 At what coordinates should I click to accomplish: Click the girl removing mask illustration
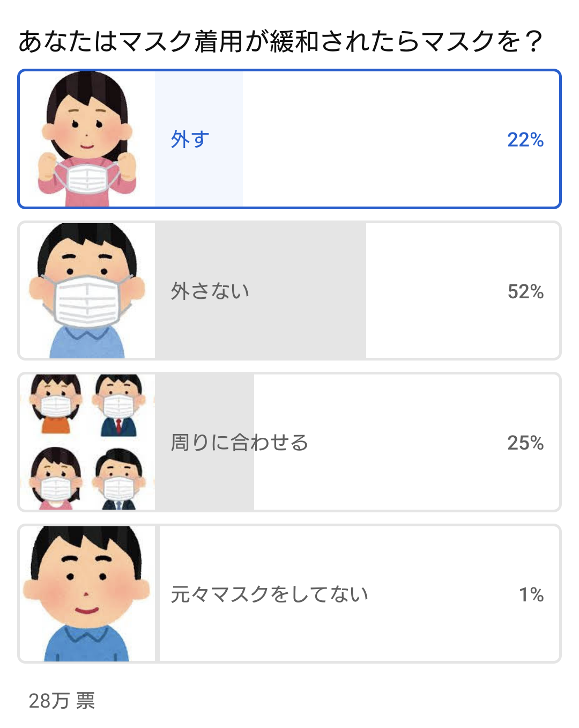pos(87,139)
